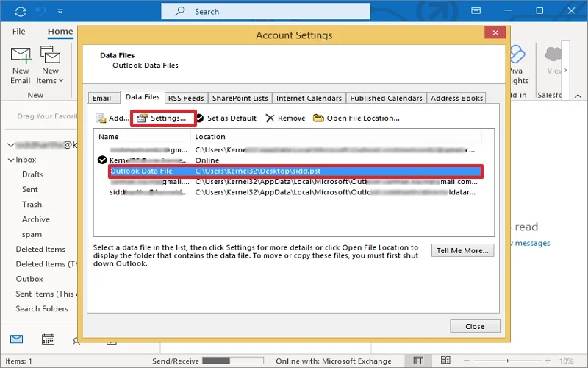The height and width of the screenshot is (368, 588).
Task: Click the zoom in plus button
Action: (548, 361)
